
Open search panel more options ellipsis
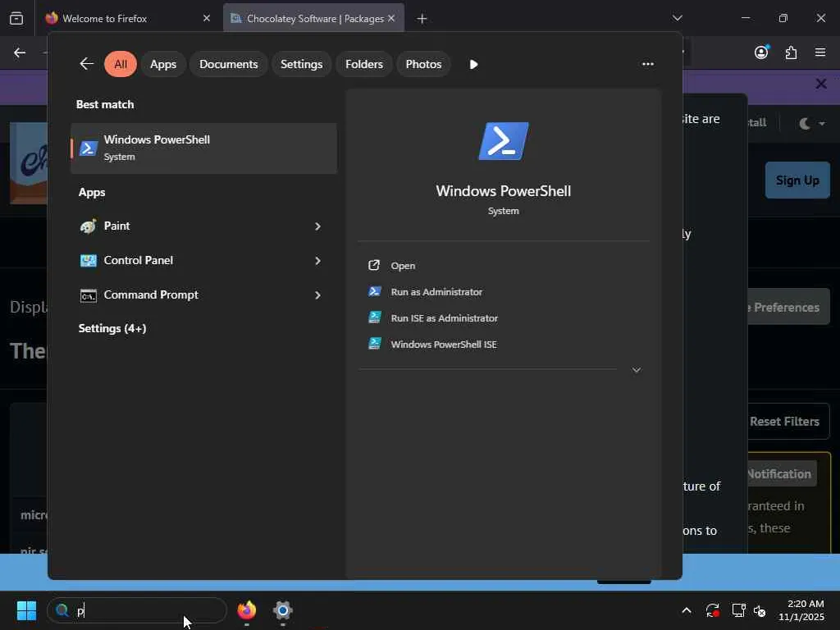point(648,64)
